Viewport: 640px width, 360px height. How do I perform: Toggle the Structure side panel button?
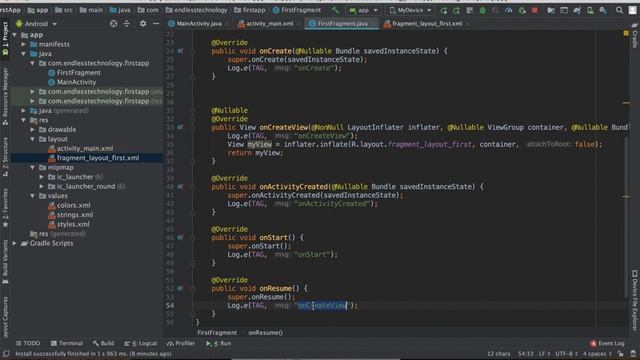tap(5, 157)
